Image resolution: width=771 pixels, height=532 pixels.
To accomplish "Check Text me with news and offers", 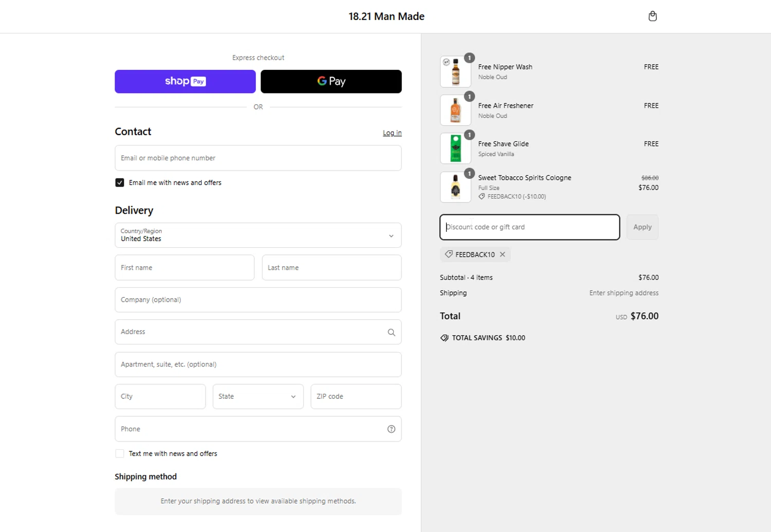I will (x=120, y=453).
